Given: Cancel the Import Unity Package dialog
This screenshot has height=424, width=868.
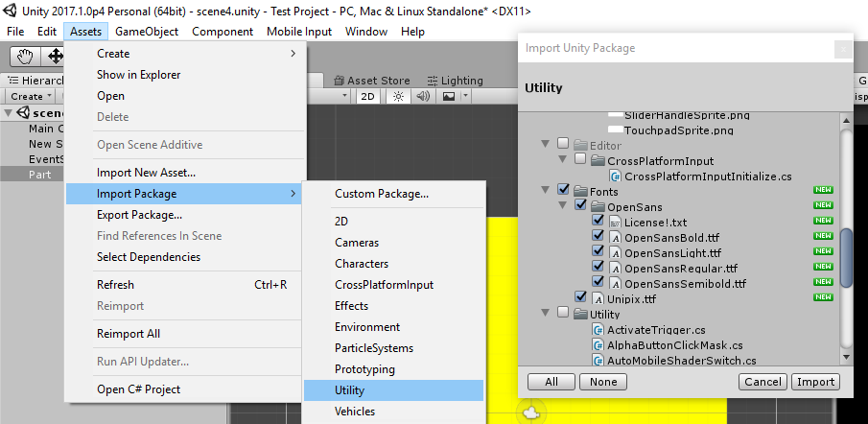Looking at the screenshot, I should [762, 382].
